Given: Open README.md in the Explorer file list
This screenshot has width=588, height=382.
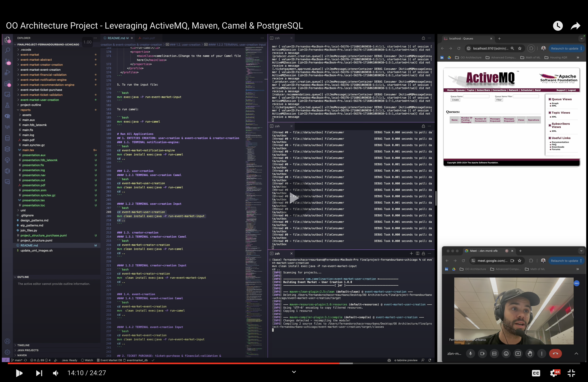Looking at the screenshot, I should tap(57, 245).
